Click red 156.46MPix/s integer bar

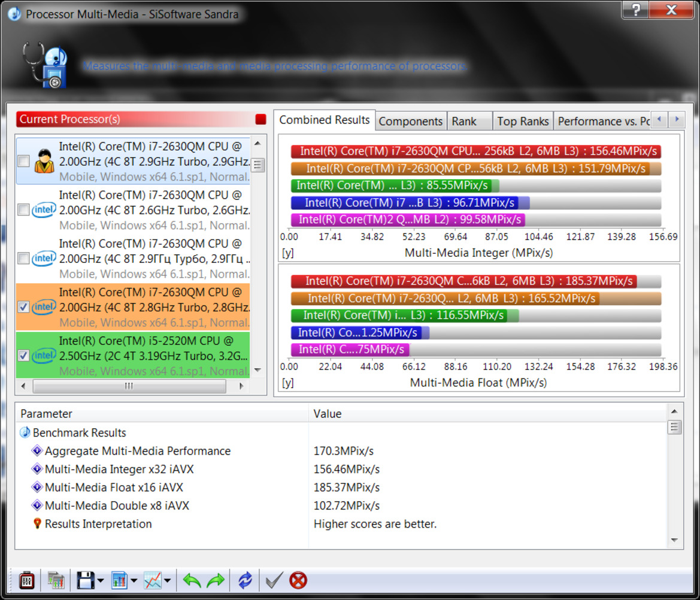coord(476,151)
